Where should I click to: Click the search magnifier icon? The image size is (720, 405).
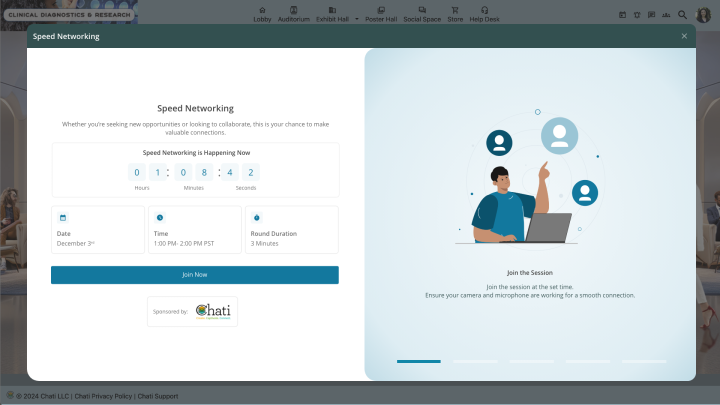point(682,15)
